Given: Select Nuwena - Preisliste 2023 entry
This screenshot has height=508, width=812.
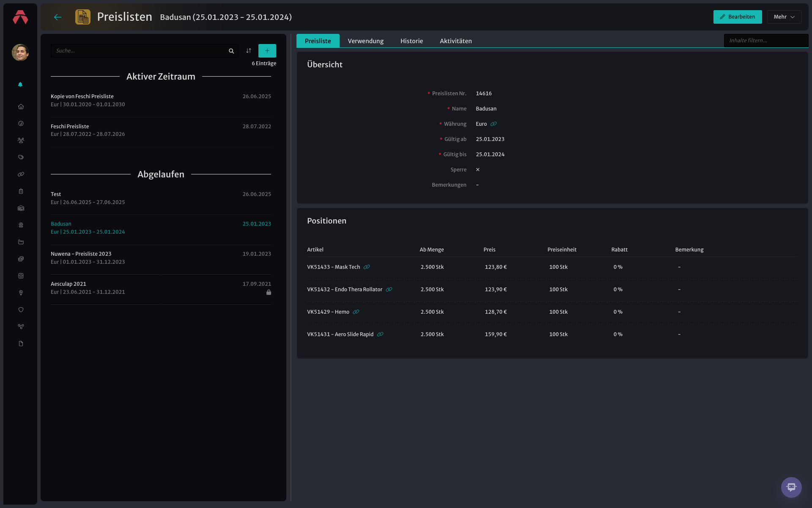Looking at the screenshot, I should click(x=161, y=258).
